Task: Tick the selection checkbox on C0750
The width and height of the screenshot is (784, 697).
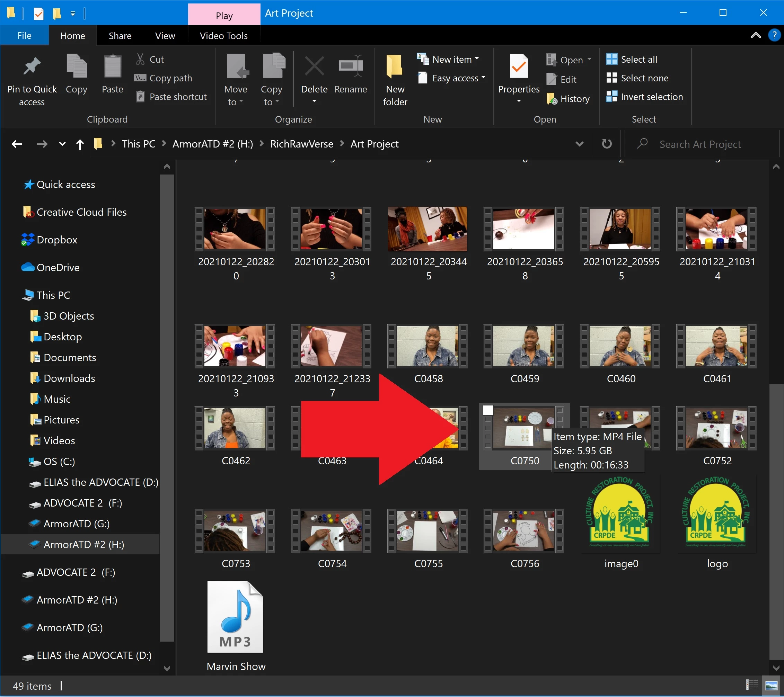Action: pyautogui.click(x=488, y=411)
